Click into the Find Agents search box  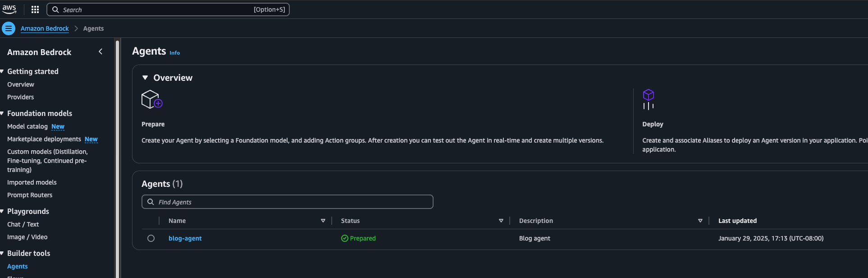tap(288, 202)
